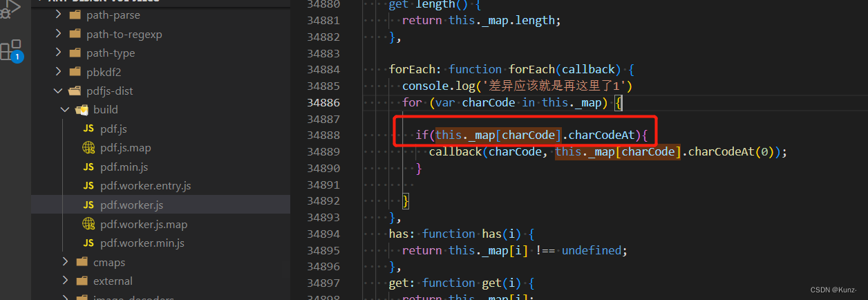Expand the external folder chevron
The height and width of the screenshot is (300, 868).
(65, 281)
